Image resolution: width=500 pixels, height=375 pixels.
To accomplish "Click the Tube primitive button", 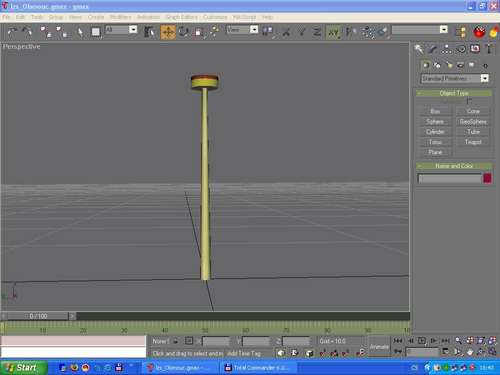I will pos(473,132).
